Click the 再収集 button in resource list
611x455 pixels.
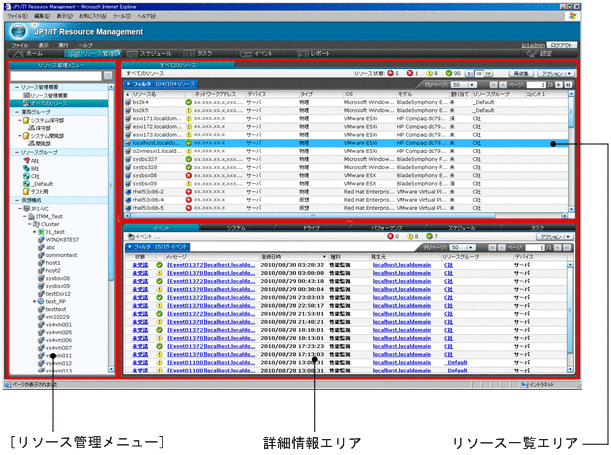pyautogui.click(x=521, y=73)
